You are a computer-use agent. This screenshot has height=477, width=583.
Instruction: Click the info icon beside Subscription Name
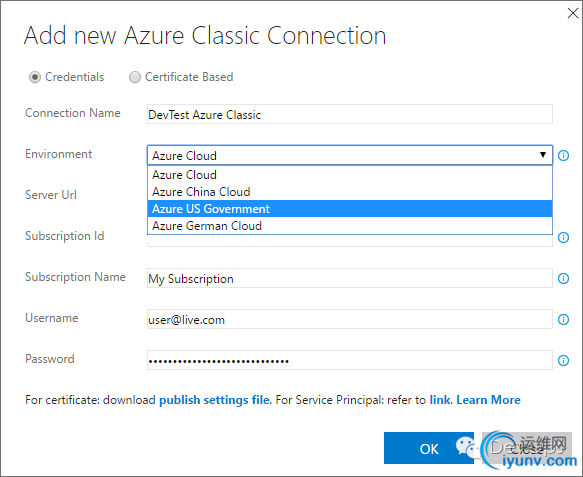tap(563, 278)
